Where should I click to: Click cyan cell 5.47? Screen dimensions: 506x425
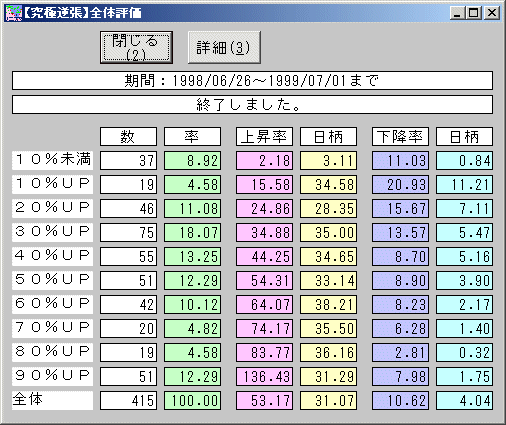point(464,232)
